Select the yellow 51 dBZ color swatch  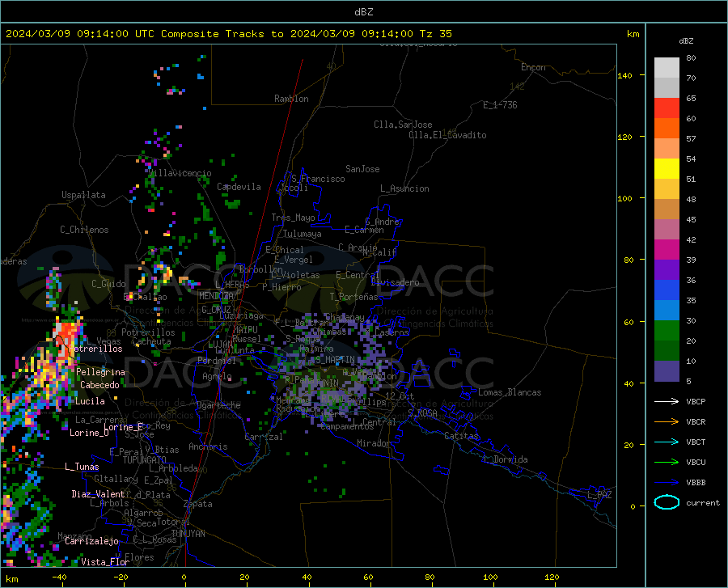(x=667, y=169)
